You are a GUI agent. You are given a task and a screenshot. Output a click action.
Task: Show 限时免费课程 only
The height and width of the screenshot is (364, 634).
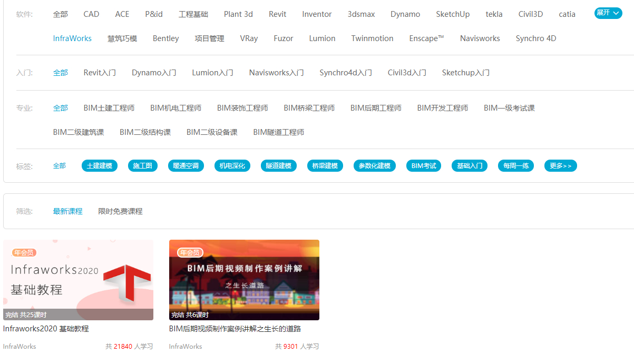point(121,211)
